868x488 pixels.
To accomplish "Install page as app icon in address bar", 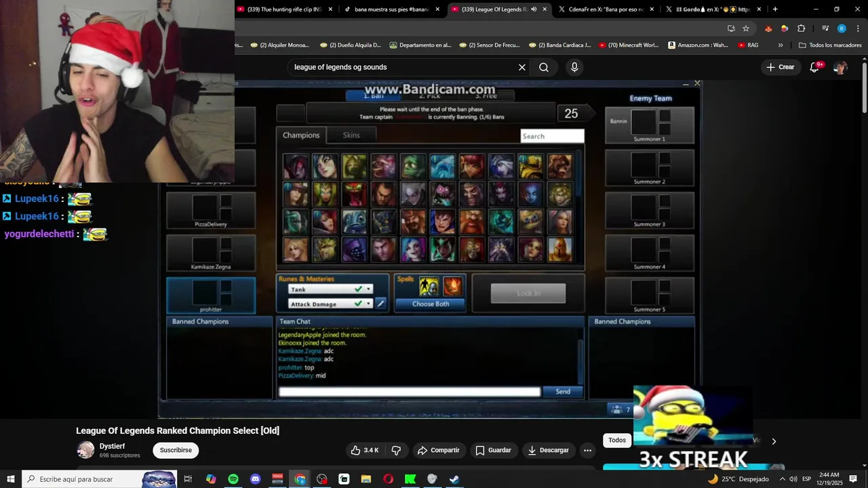I will [731, 28].
